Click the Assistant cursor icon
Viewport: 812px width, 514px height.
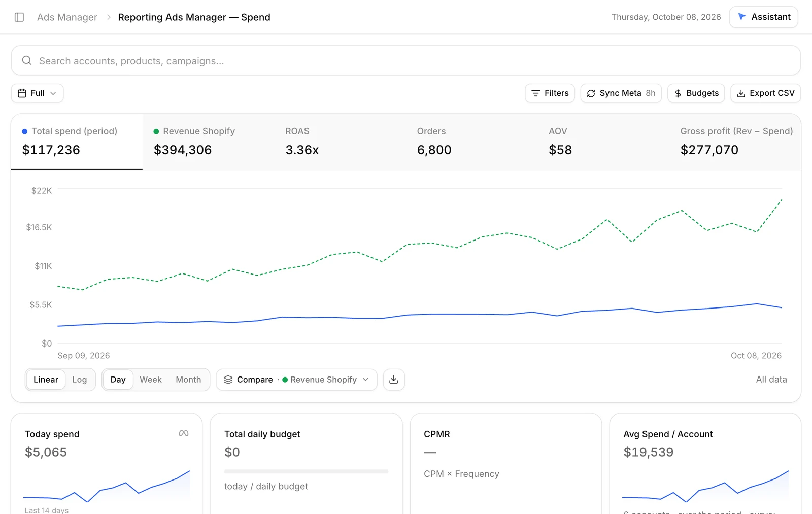741,17
